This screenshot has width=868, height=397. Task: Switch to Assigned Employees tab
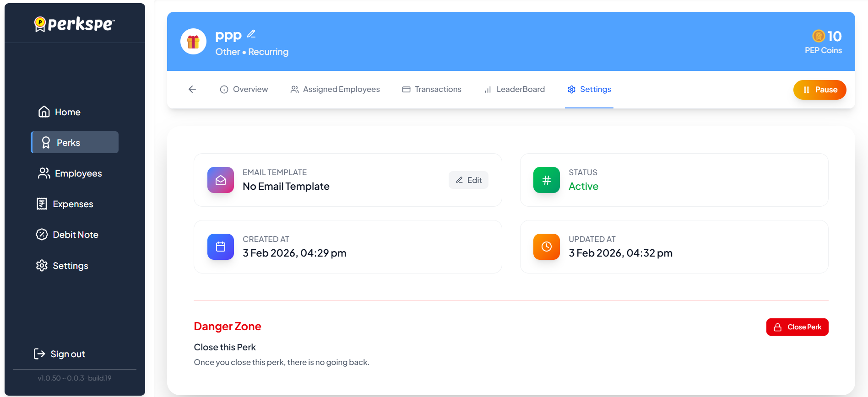335,90
